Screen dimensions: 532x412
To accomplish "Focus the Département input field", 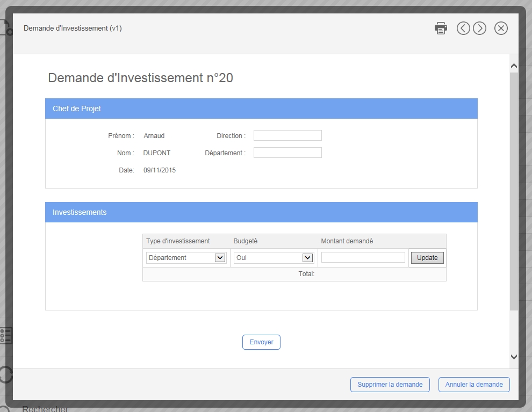I will [287, 153].
